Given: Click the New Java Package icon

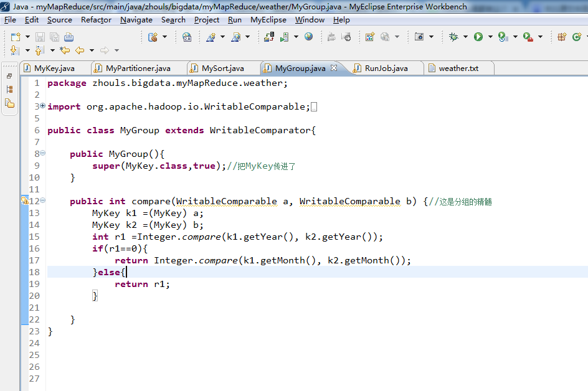Looking at the screenshot, I should click(x=562, y=37).
